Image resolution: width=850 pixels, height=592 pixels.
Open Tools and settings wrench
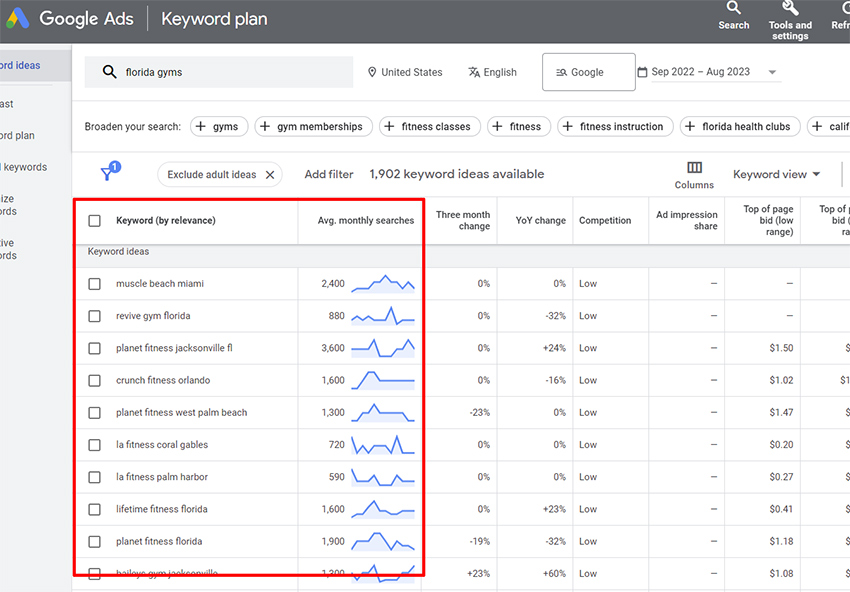point(790,21)
